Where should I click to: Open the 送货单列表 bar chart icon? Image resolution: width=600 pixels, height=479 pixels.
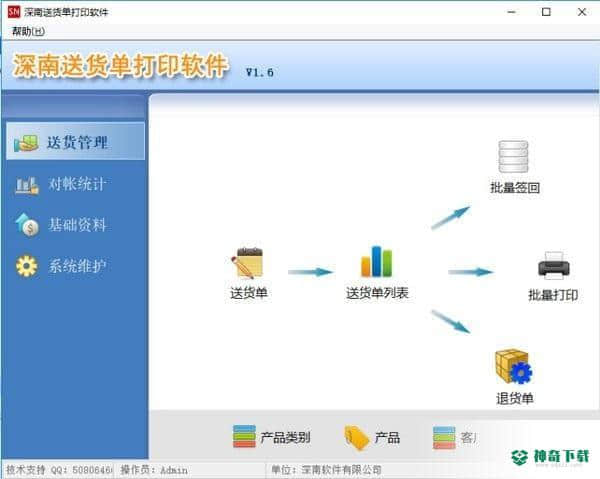click(377, 262)
